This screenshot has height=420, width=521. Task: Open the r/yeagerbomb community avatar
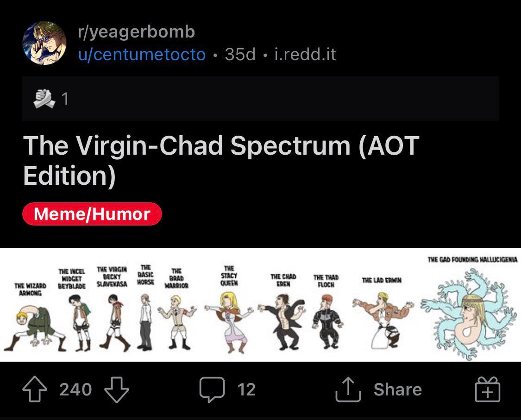[x=44, y=43]
